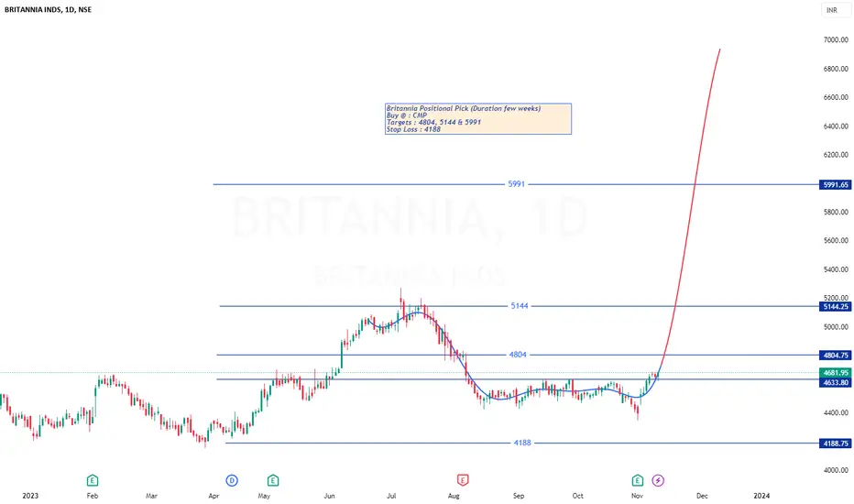Click the BRITANNIA INDS, 1D, NSE title
The height and width of the screenshot is (504, 854).
48,9
